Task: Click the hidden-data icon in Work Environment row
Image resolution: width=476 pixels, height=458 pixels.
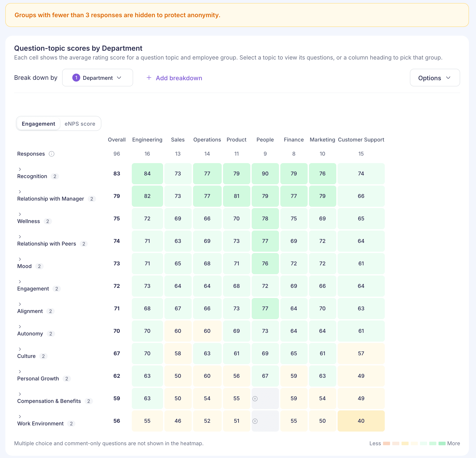Action: pyautogui.click(x=255, y=421)
